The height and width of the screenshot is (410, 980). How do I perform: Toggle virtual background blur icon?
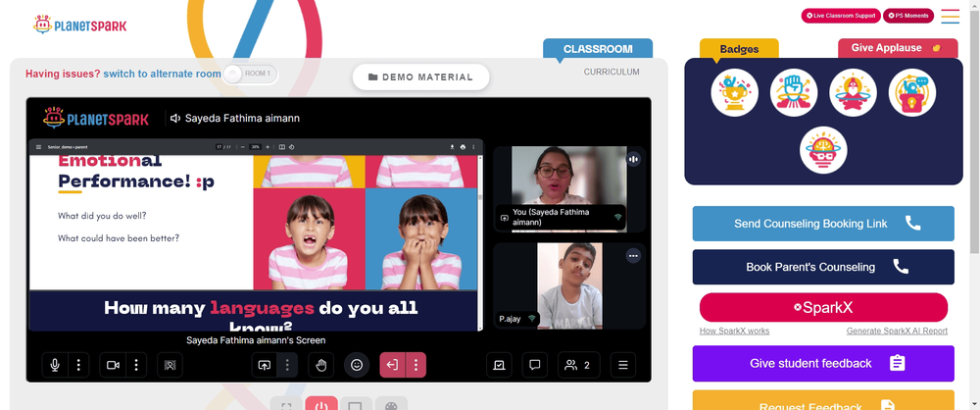pyautogui.click(x=170, y=365)
